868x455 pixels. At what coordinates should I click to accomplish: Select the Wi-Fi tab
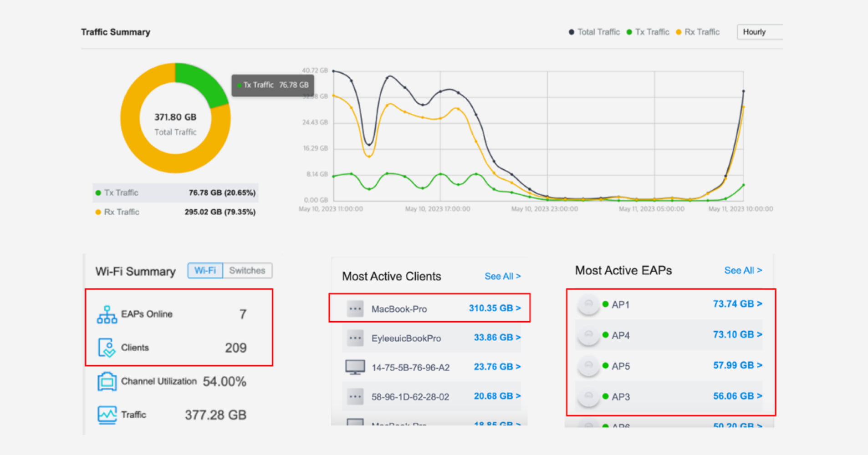205,271
